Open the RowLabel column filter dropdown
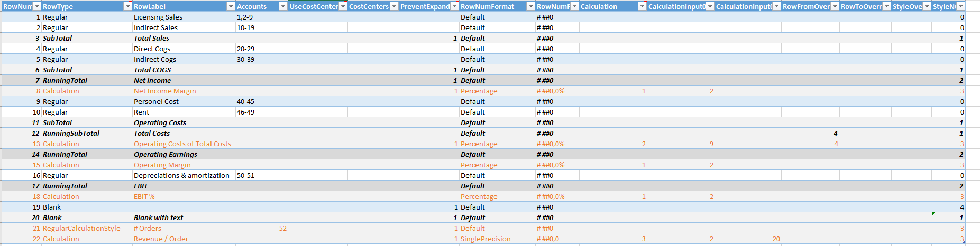Viewport: 980px width, 246px height. click(231, 6)
